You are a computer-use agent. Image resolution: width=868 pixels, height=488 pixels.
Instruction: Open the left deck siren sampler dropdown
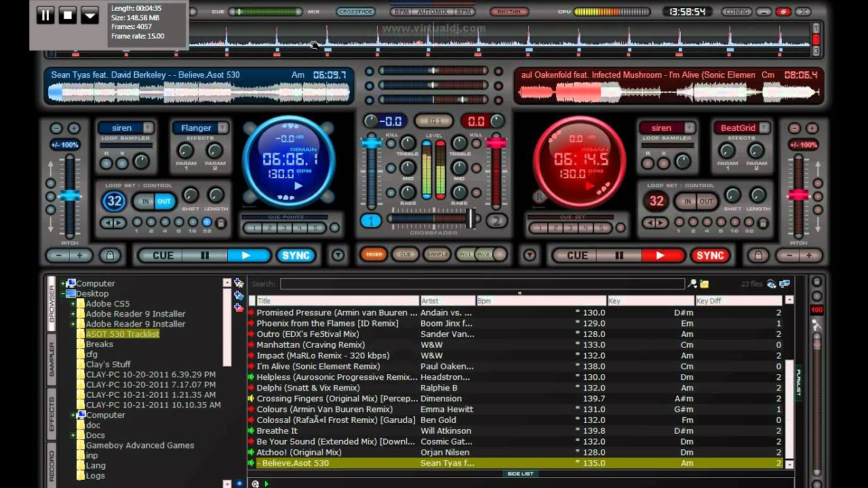[148, 127]
